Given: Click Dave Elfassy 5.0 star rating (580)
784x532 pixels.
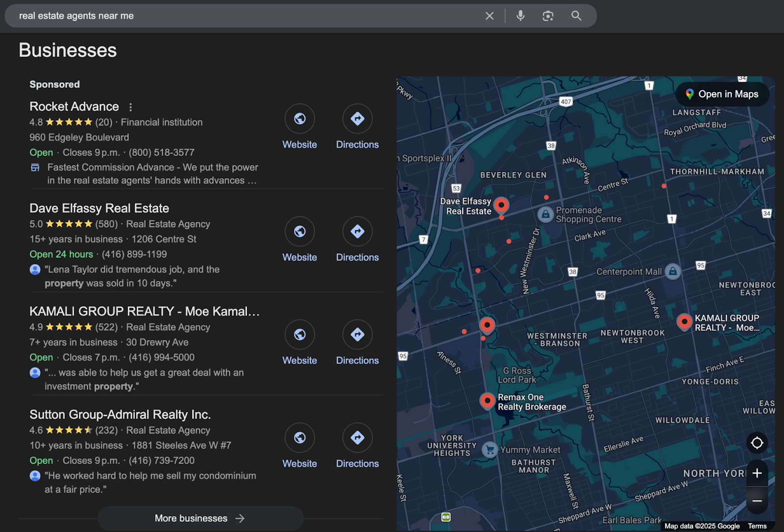Looking at the screenshot, I should pyautogui.click(x=73, y=224).
